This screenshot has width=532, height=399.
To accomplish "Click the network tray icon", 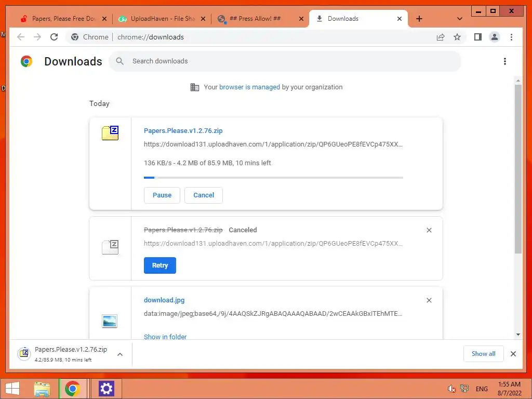I will [x=464, y=389].
